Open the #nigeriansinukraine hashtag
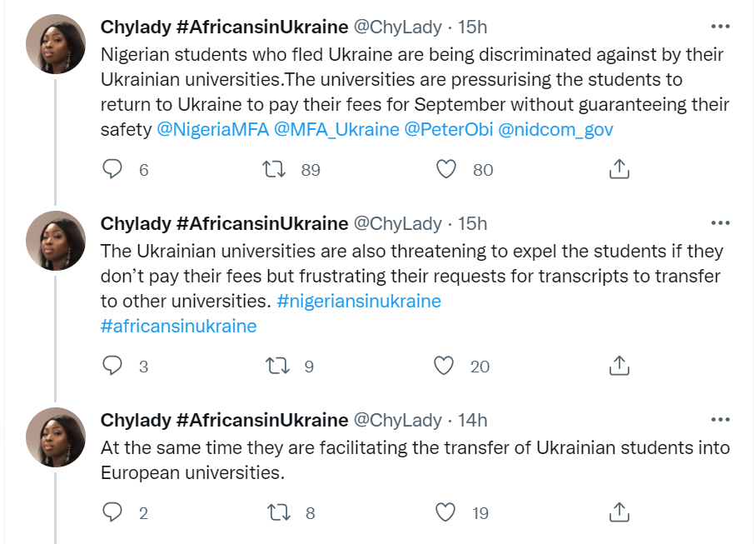 (x=359, y=301)
